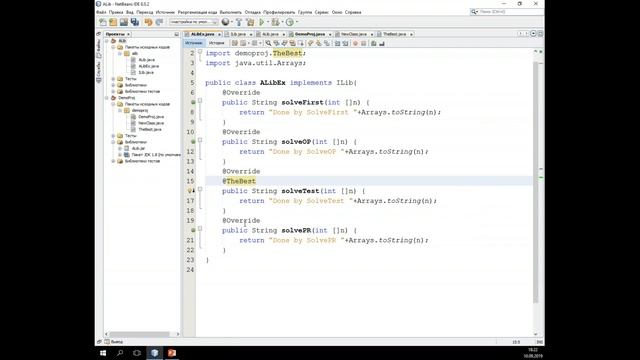Click the Redo toolbar icon

click(x=159, y=22)
